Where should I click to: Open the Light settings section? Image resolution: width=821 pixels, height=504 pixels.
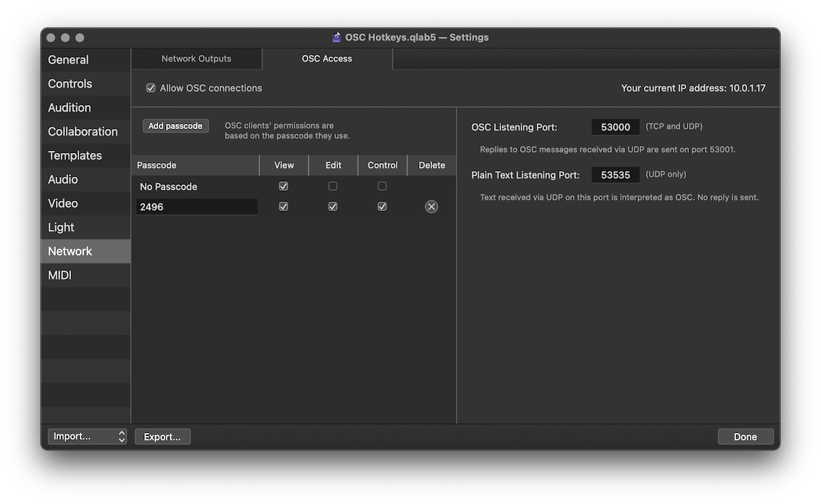point(61,228)
